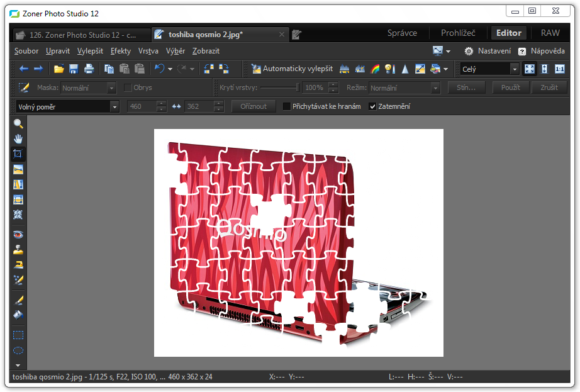
Task: Adjust the Krytí vrstvy opacity slider
Action: click(x=280, y=87)
